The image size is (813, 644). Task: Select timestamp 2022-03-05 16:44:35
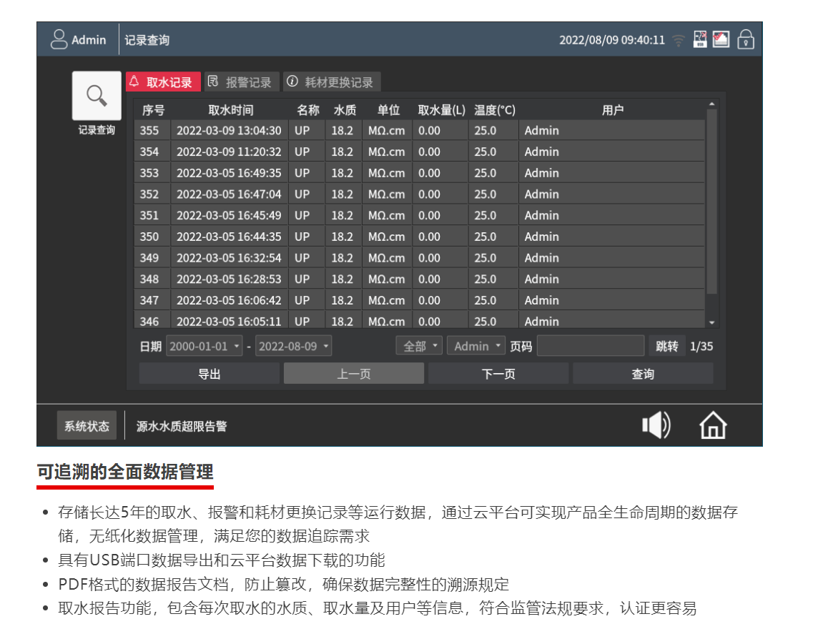pyautogui.click(x=229, y=237)
